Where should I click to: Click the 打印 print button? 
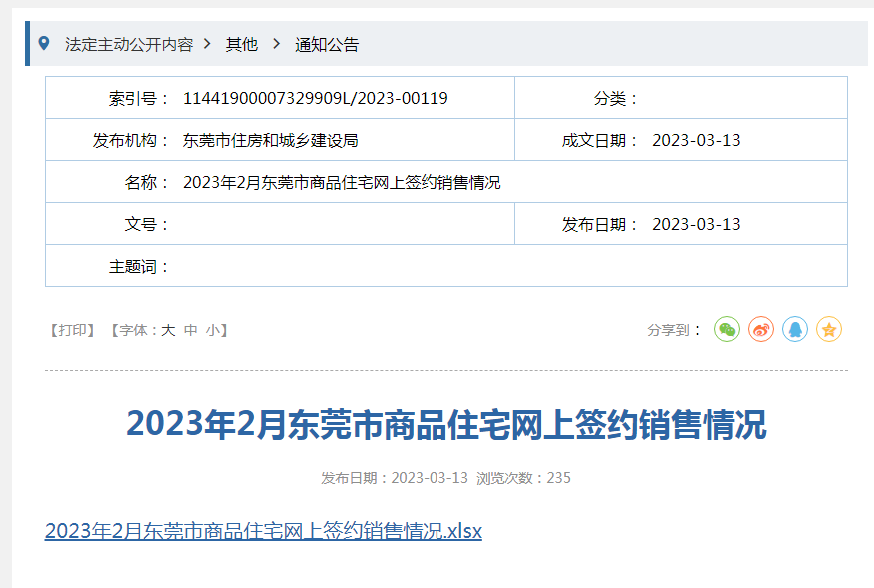pyautogui.click(x=73, y=330)
